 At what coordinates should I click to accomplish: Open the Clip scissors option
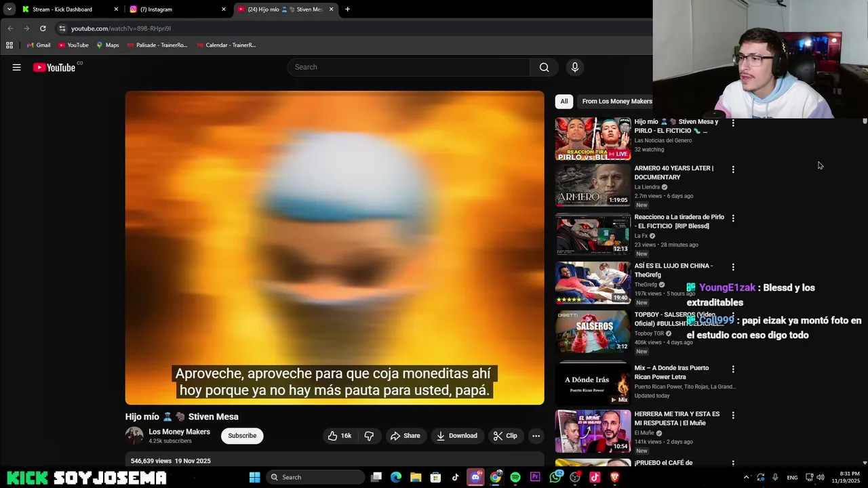[x=505, y=436]
